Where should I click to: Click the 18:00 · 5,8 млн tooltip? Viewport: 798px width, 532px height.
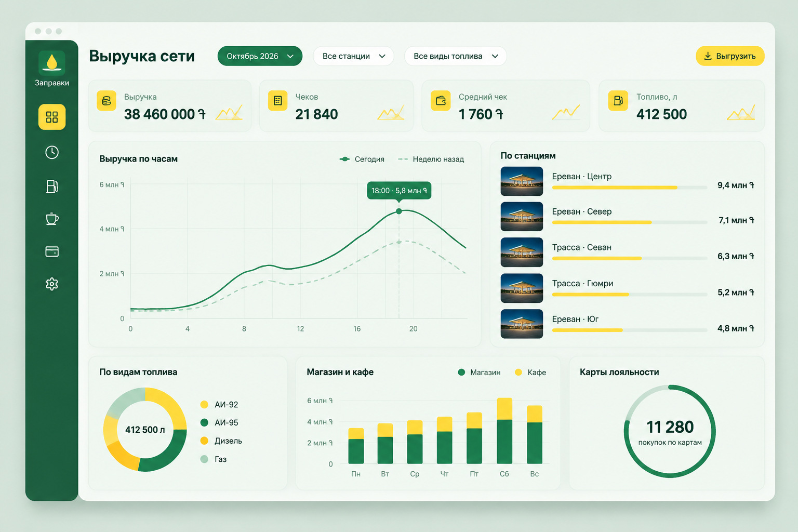(399, 191)
